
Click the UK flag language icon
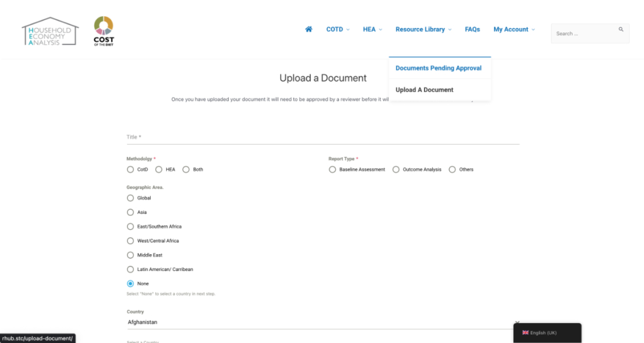[x=525, y=332]
